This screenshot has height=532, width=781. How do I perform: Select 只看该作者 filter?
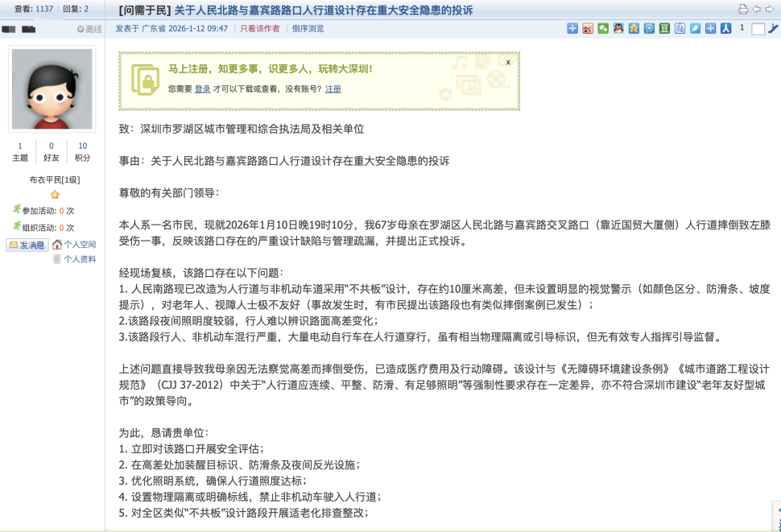pos(260,29)
